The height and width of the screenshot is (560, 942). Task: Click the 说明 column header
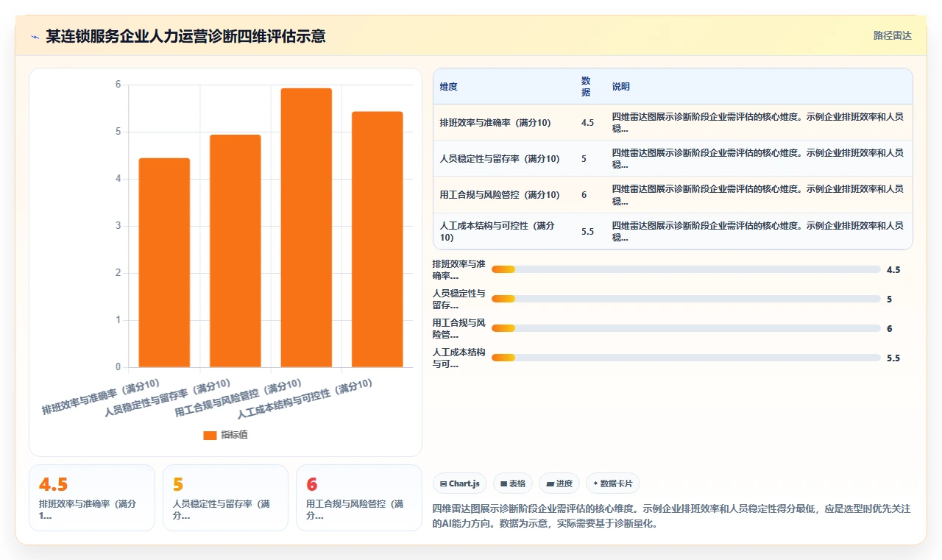click(x=620, y=87)
